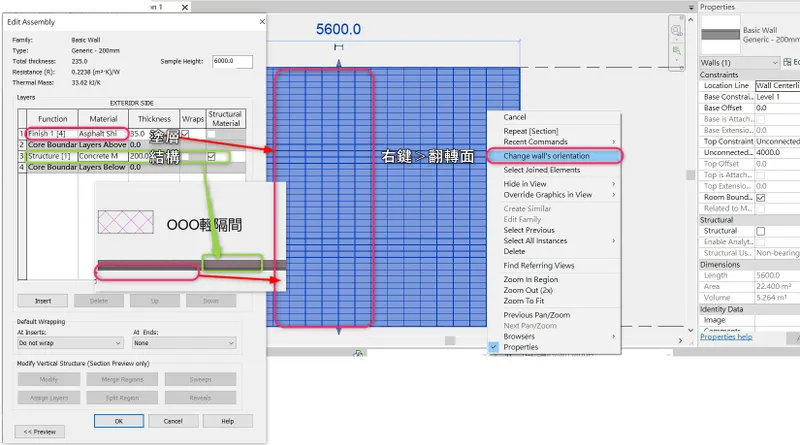Uncheck the Room Bounding checkbox

coord(761,197)
